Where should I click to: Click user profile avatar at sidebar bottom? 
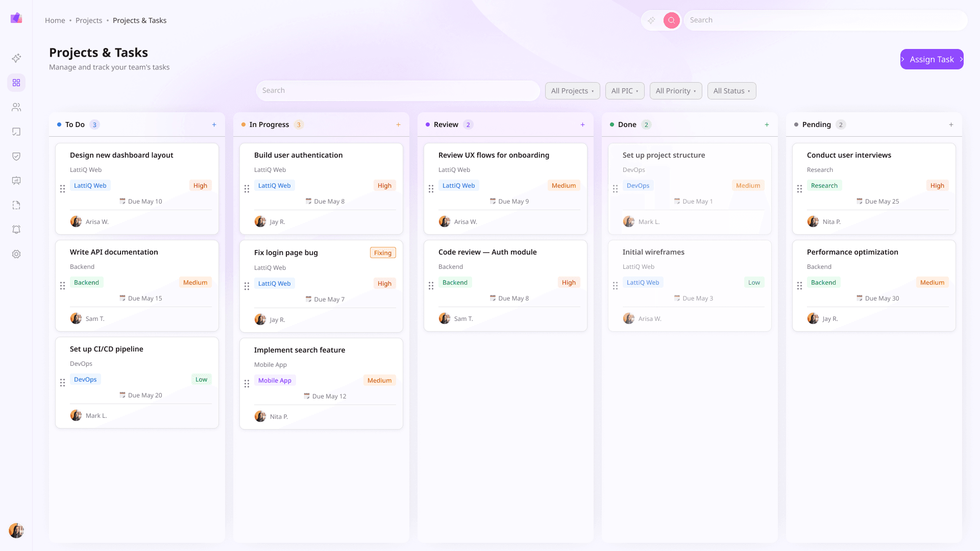pyautogui.click(x=16, y=531)
